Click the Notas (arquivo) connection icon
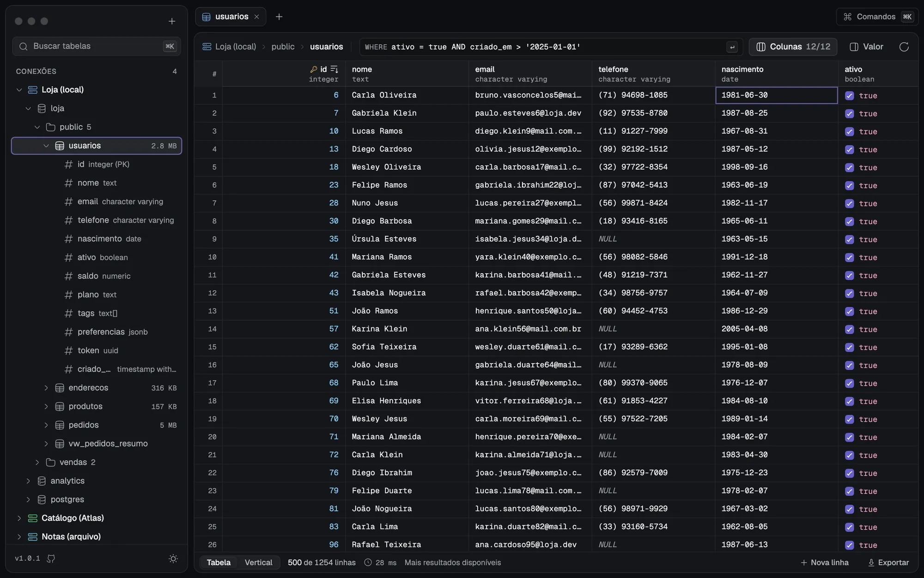 [32, 537]
